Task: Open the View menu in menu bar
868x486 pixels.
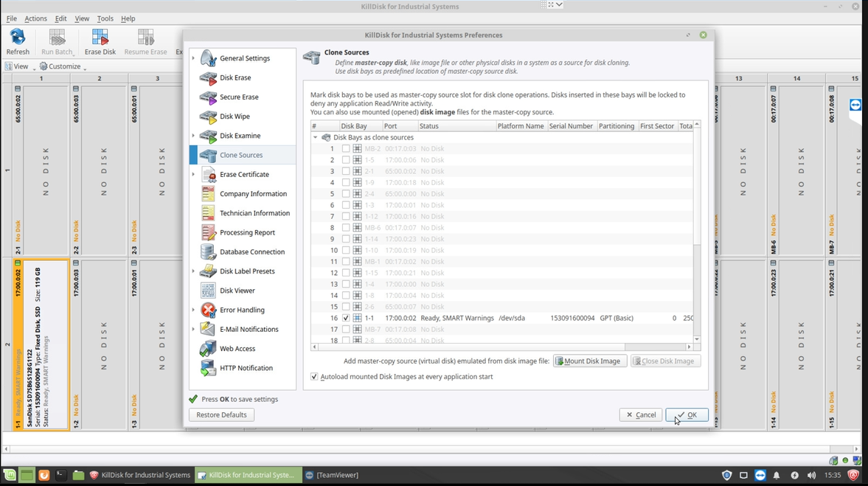Action: click(82, 18)
